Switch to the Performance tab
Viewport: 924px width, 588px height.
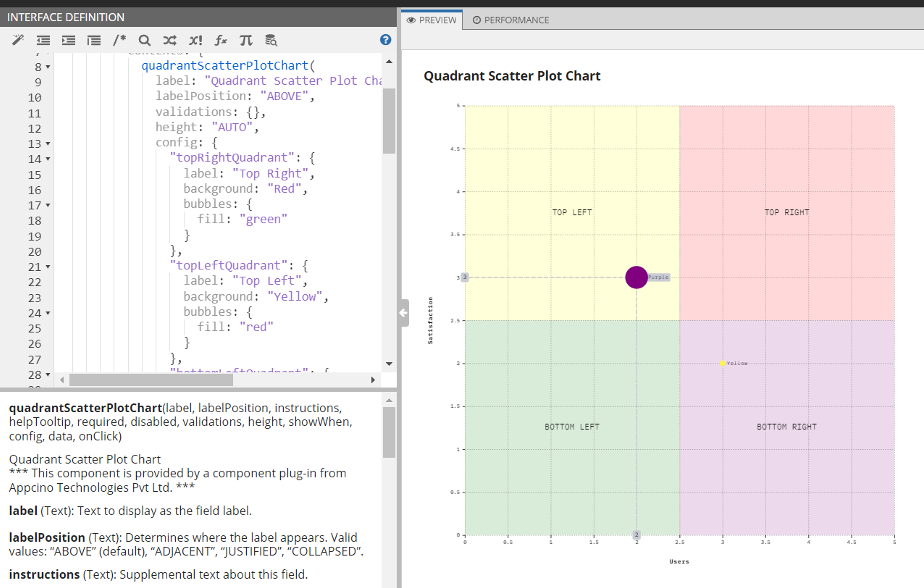pyautogui.click(x=511, y=20)
